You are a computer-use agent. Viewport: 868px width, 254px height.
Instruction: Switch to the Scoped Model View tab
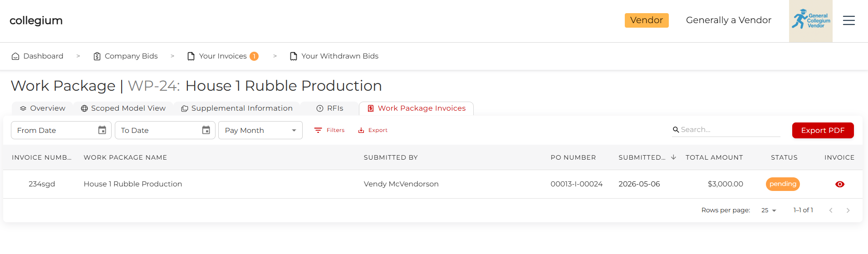(123, 108)
